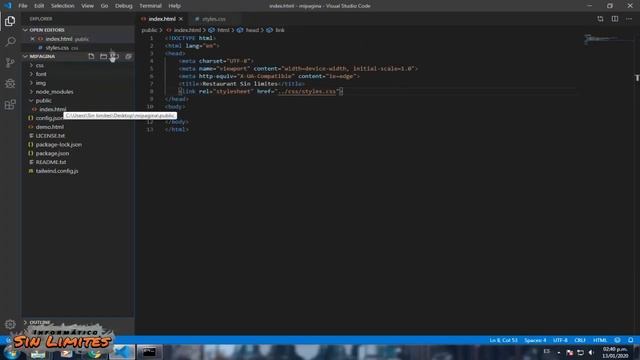The height and width of the screenshot is (360, 640).
Task: Open package-lock.json in explorer tree
Action: coord(58,144)
